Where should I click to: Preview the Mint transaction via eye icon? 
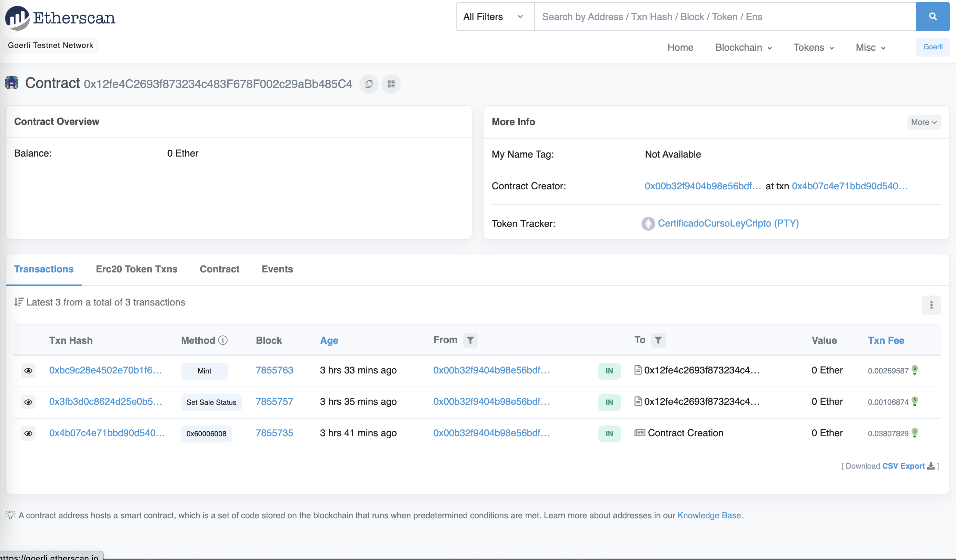tap(28, 370)
